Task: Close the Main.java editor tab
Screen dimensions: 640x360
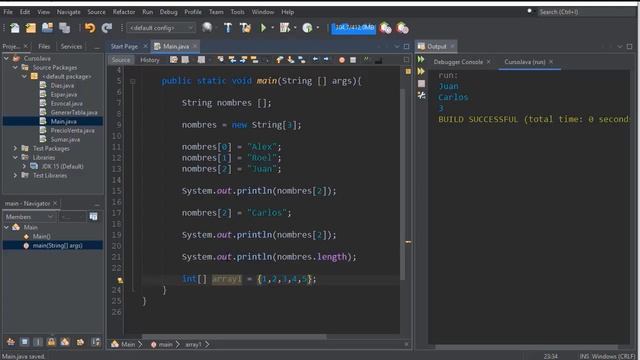Action: pyautogui.click(x=195, y=46)
